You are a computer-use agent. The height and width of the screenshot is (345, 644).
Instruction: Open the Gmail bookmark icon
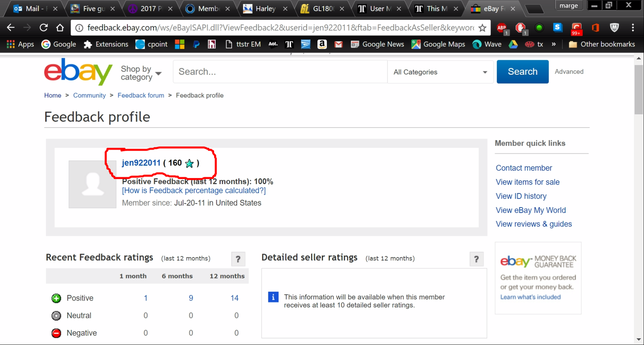coord(339,44)
